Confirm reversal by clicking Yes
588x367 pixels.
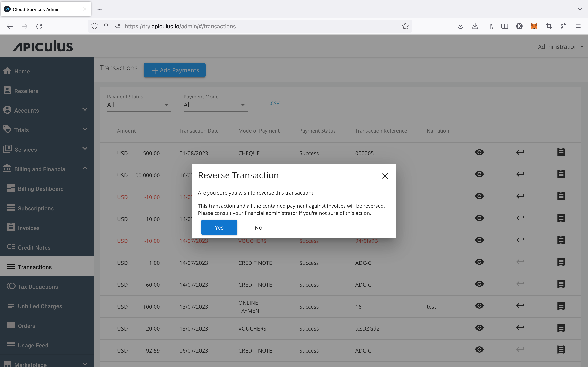pyautogui.click(x=219, y=227)
